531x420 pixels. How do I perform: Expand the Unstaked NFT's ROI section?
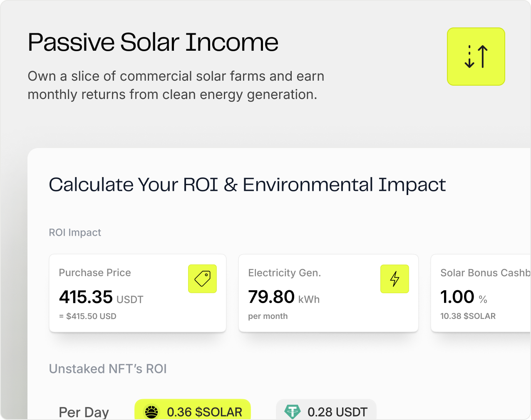(107, 369)
